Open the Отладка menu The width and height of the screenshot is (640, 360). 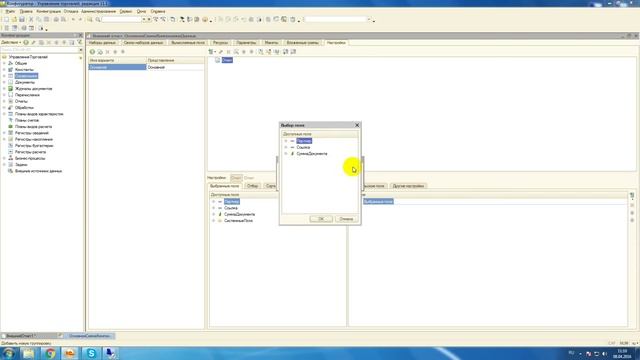click(71, 11)
